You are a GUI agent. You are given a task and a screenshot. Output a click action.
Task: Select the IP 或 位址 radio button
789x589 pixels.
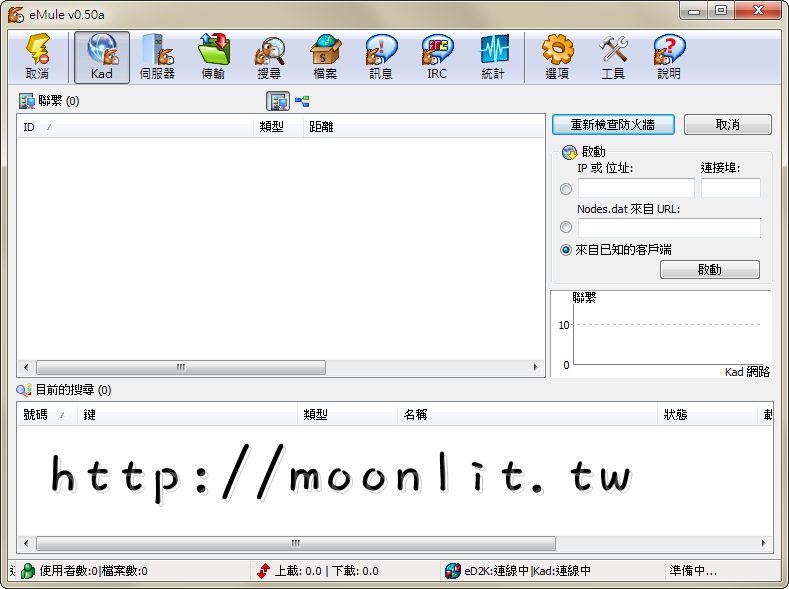click(x=566, y=189)
